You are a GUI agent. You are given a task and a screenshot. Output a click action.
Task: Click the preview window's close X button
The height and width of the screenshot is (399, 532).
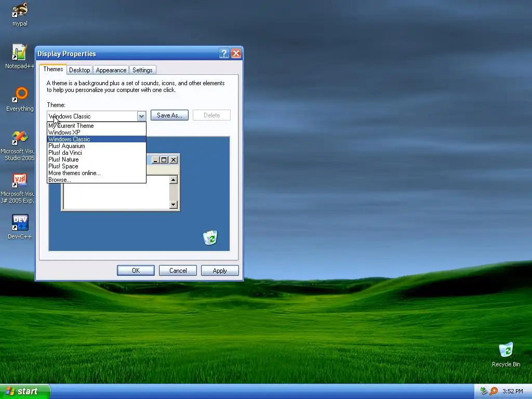174,160
